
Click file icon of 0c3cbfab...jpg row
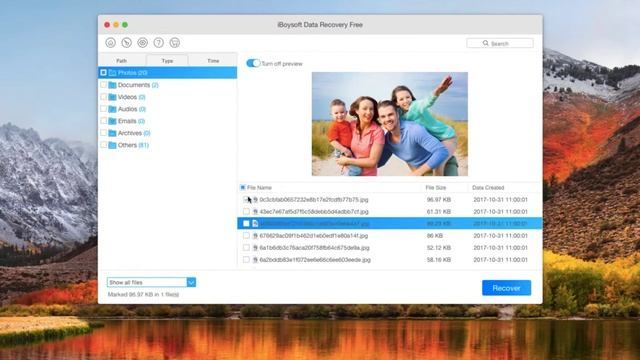[255, 200]
